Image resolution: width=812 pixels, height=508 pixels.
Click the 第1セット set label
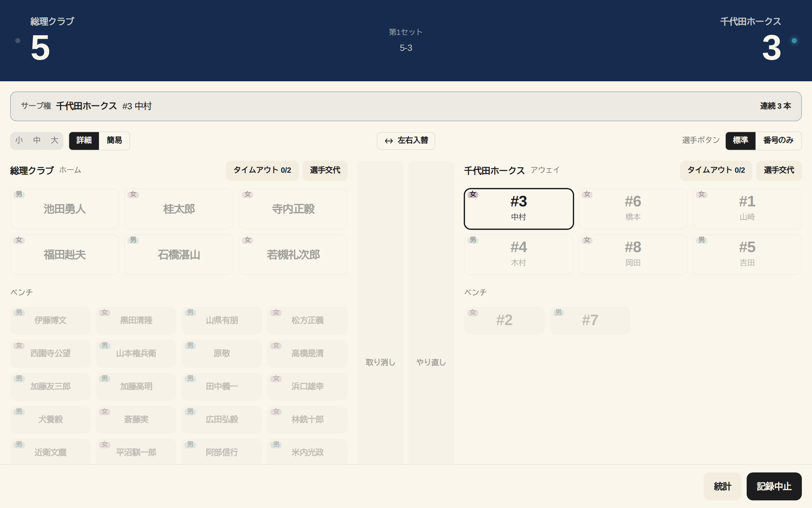point(406,32)
